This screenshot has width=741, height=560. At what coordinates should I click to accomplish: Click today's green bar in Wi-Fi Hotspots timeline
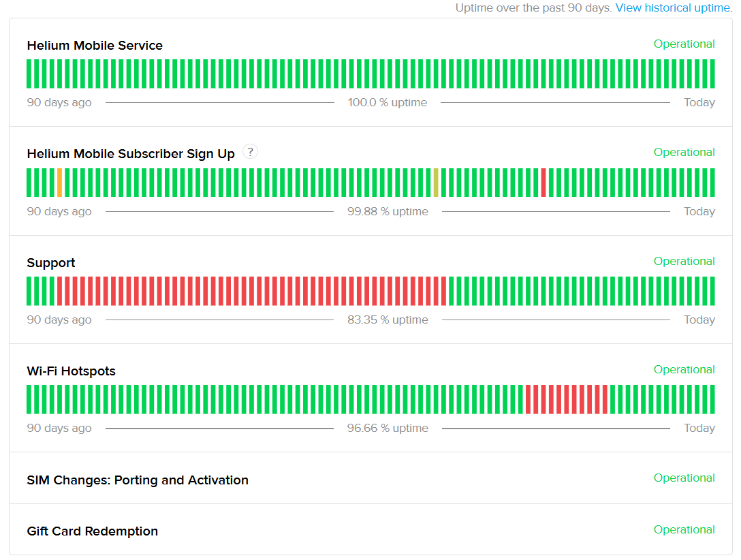click(712, 399)
